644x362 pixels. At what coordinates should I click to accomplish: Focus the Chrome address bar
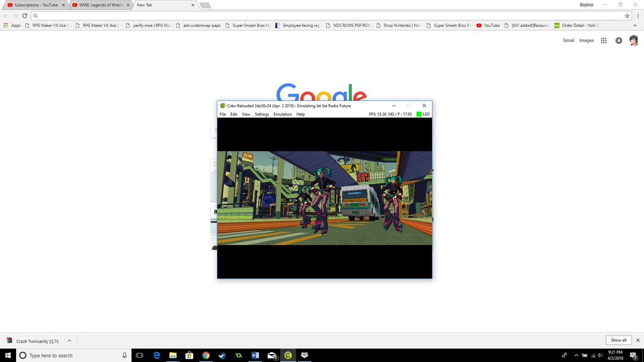click(327, 16)
